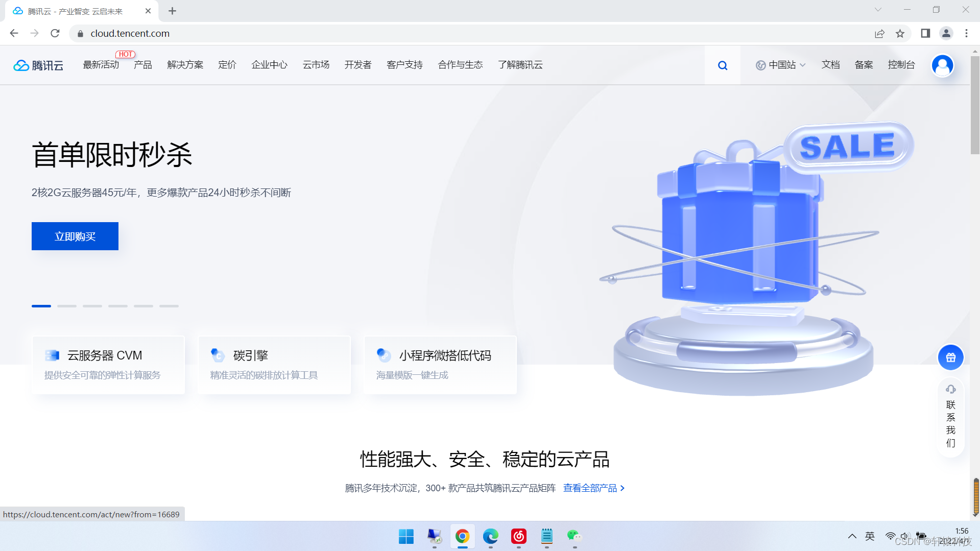The height and width of the screenshot is (551, 980).
Task: Select the 腾讯云 browser tab
Action: (74, 11)
